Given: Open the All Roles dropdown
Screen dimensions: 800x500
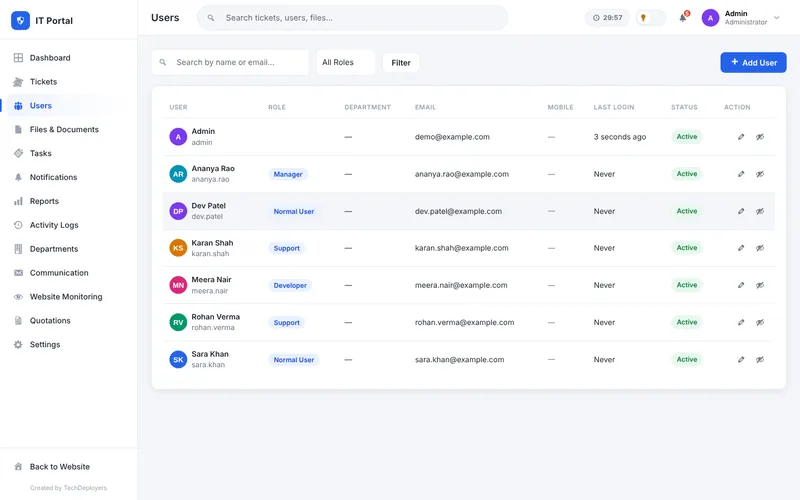Looking at the screenshot, I should (346, 62).
